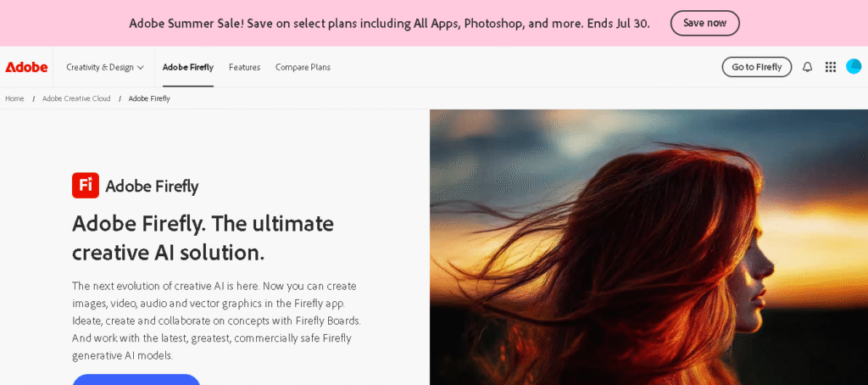The height and width of the screenshot is (385, 868).
Task: Expand the Creativity & Design dropdown
Action: tap(105, 67)
